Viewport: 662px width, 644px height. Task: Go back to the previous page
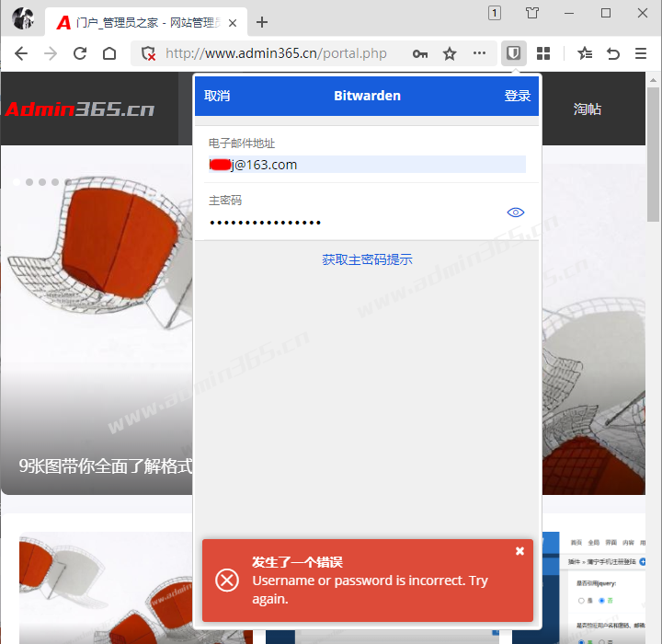[x=20, y=53]
